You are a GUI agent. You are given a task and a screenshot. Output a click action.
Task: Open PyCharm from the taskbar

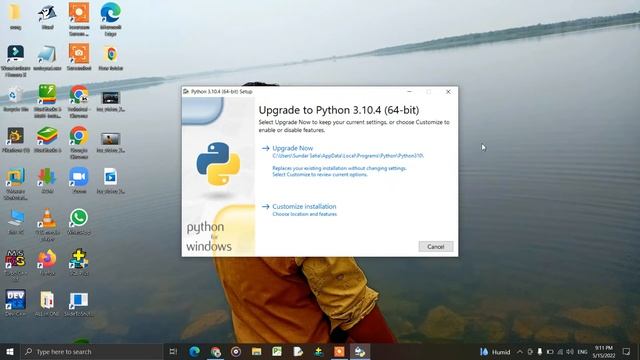(277, 351)
